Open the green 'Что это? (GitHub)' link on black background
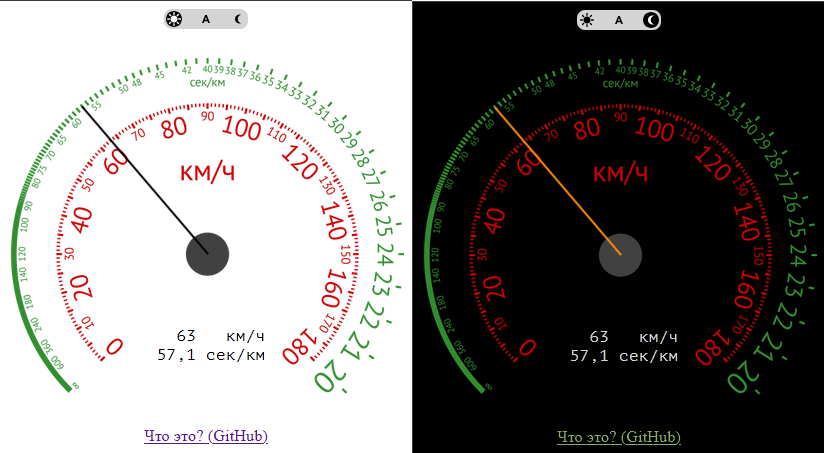 (x=619, y=436)
